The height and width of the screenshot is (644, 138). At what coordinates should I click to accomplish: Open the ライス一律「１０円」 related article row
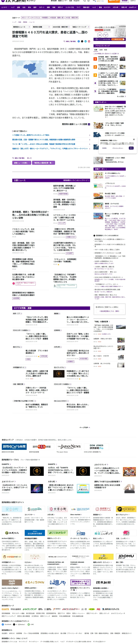coord(51,144)
